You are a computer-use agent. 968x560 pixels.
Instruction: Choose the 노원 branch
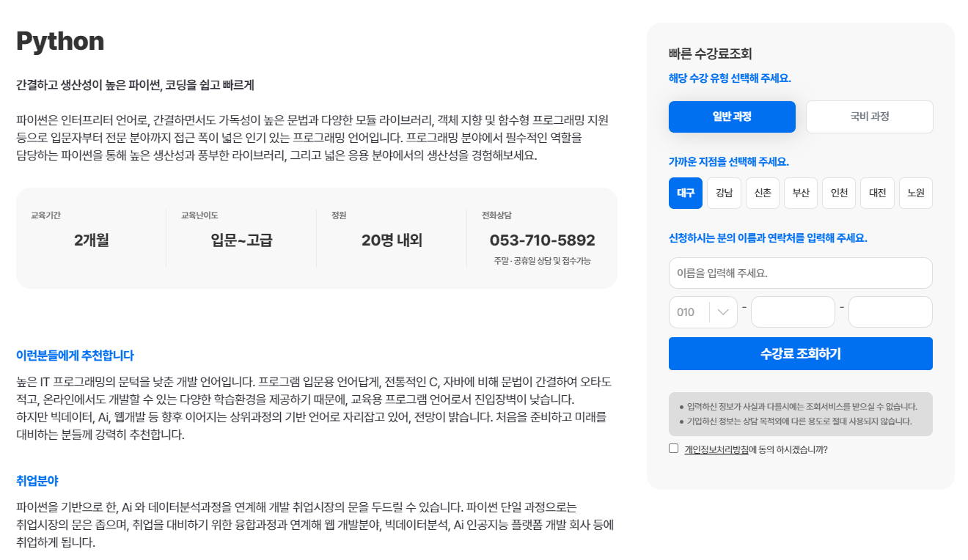pos(916,193)
